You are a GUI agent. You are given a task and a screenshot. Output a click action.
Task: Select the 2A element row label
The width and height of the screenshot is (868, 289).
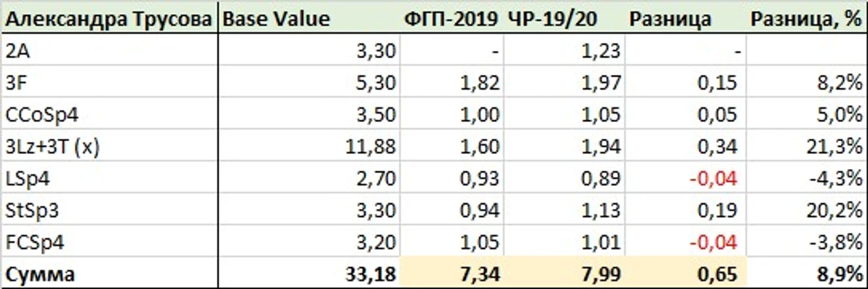pos(109,52)
